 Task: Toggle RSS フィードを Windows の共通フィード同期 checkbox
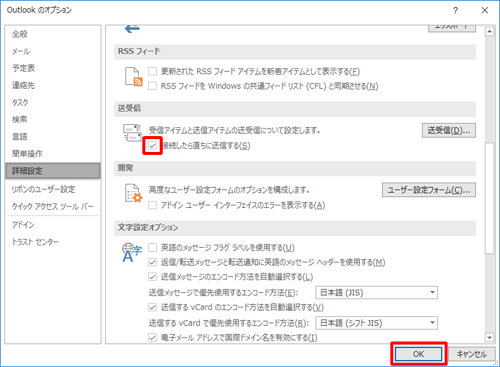[x=152, y=86]
